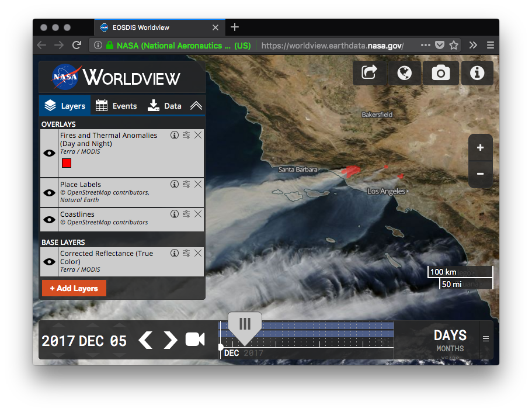Viewport: 532px width, 412px height.
Task: Step forward one day with right arrow
Action: (171, 340)
